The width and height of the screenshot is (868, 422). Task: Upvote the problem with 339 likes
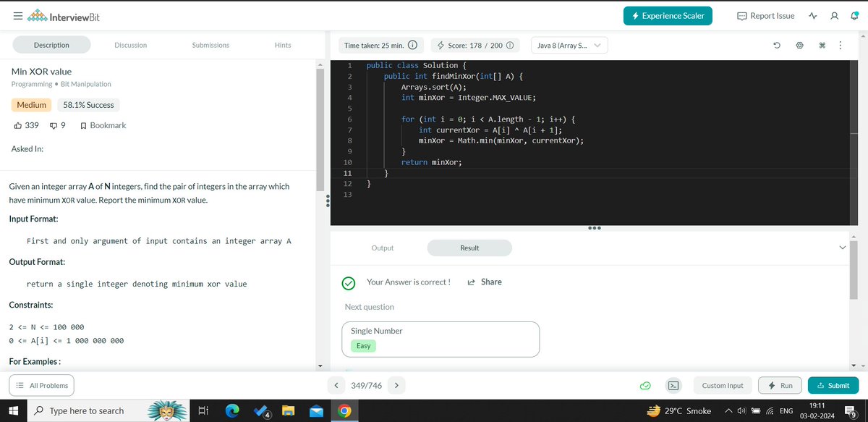tap(26, 125)
